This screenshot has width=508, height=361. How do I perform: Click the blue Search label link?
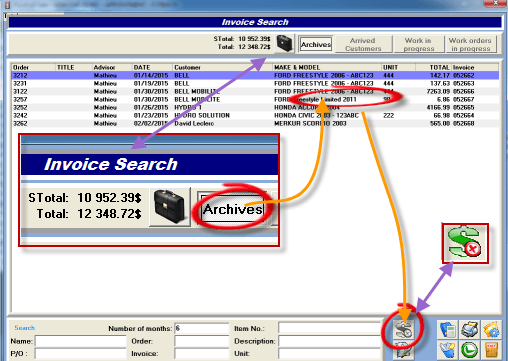point(24,328)
